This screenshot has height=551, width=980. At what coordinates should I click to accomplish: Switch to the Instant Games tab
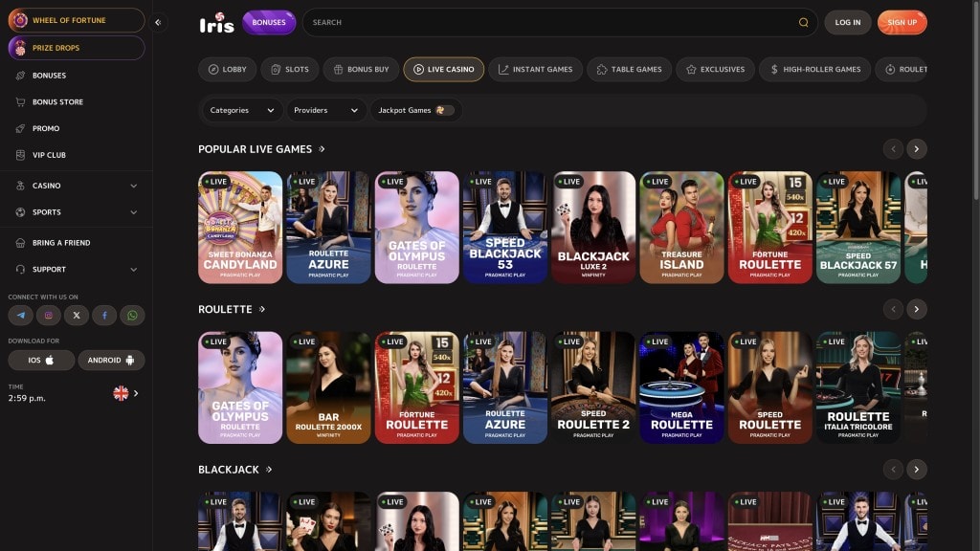coord(536,69)
